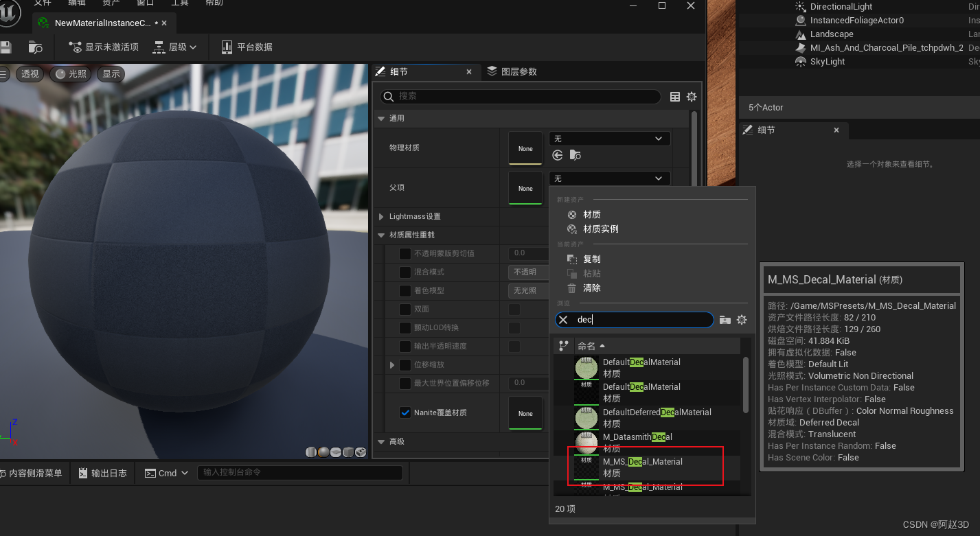This screenshot has height=536, width=980.
Task: Open details panel settings gear icon
Action: click(x=692, y=97)
